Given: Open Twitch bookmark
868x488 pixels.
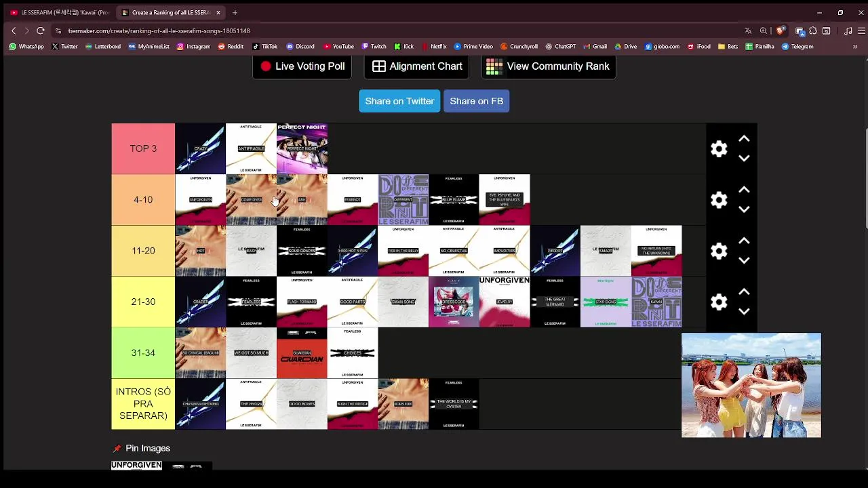Looking at the screenshot, I should tap(374, 47).
